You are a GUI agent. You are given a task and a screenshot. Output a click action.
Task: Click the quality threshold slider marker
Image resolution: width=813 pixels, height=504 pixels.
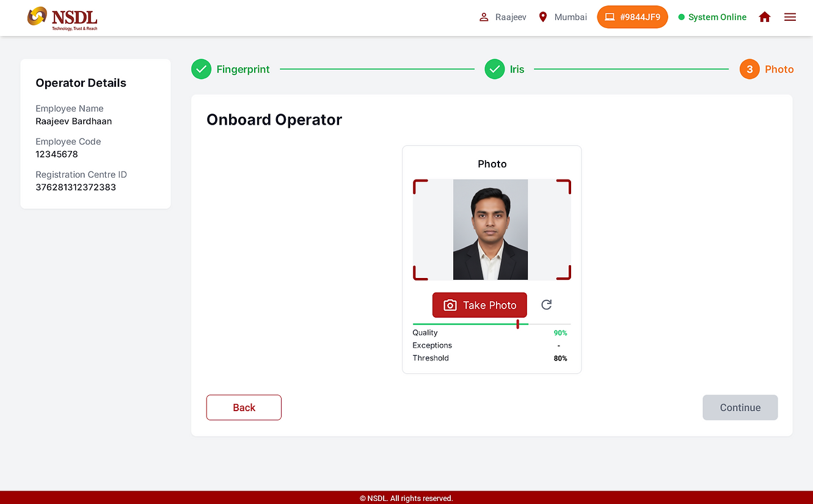[517, 324]
